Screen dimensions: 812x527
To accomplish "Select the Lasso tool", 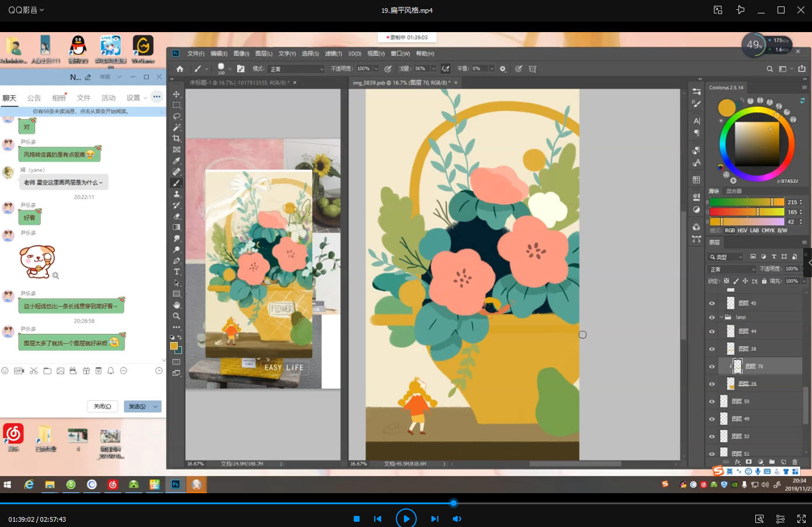I will tap(176, 116).
